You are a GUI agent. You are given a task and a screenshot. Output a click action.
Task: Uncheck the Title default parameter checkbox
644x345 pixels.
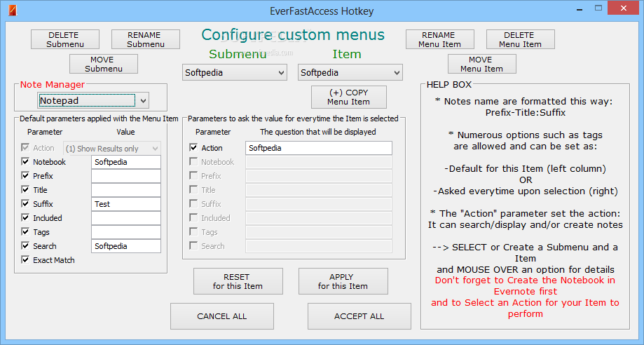tap(25, 189)
